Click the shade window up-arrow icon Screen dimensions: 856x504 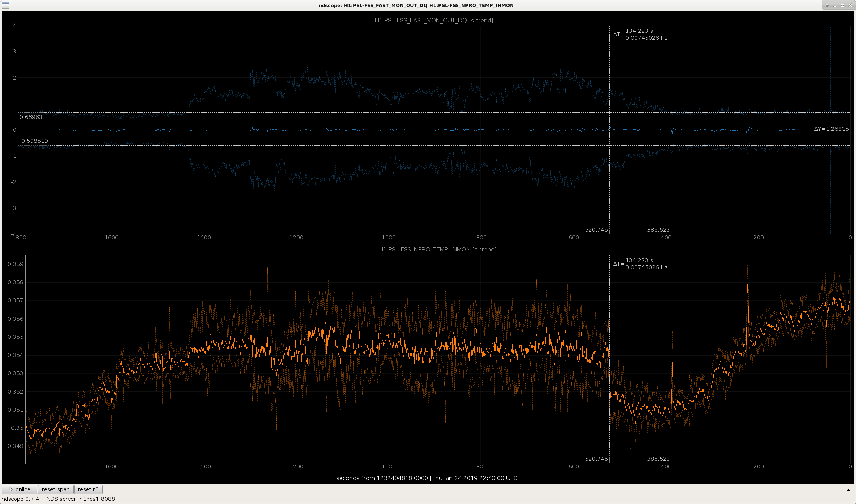click(x=827, y=5)
